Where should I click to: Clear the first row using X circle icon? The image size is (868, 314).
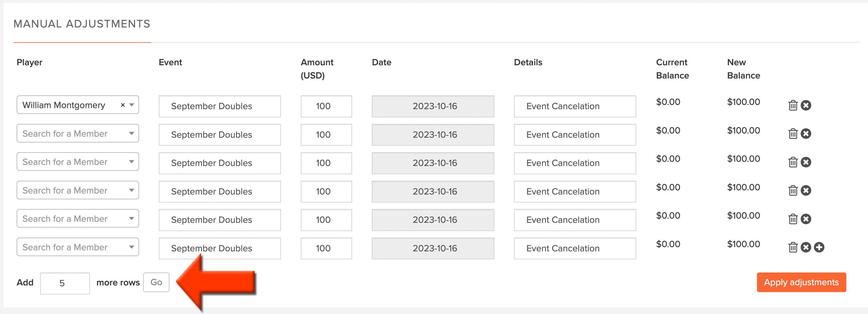click(x=806, y=105)
